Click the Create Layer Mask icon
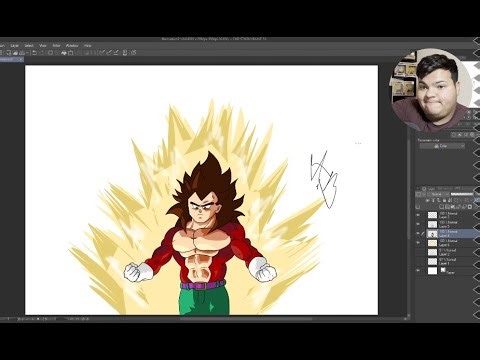The width and height of the screenshot is (480, 360). point(470,207)
